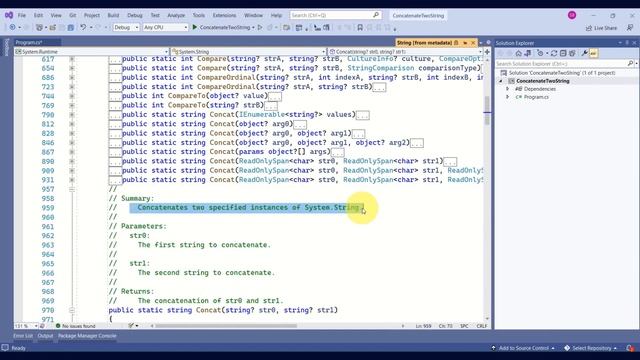Click the Undo arrow icon
This screenshot has height=360, width=640.
[x=83, y=27]
